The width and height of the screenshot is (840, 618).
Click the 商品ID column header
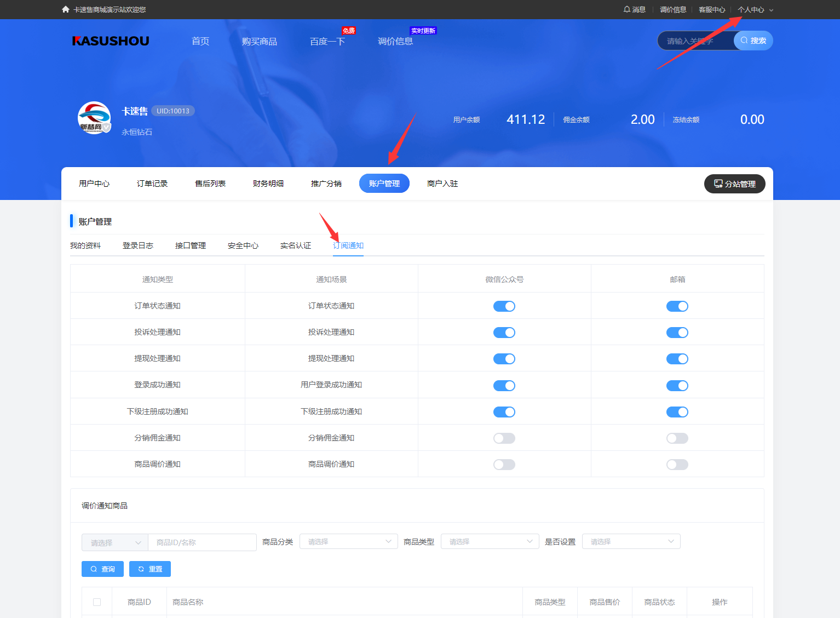point(139,602)
